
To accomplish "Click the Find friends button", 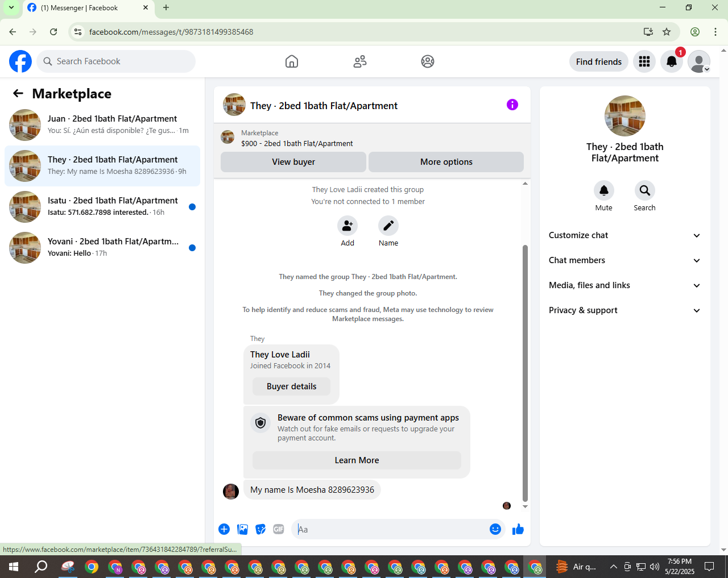I will pos(599,61).
